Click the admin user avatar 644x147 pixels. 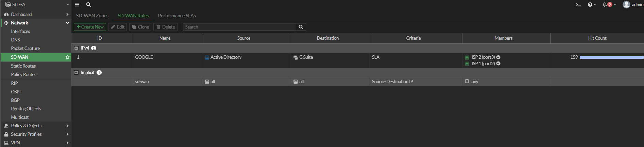(626, 4)
